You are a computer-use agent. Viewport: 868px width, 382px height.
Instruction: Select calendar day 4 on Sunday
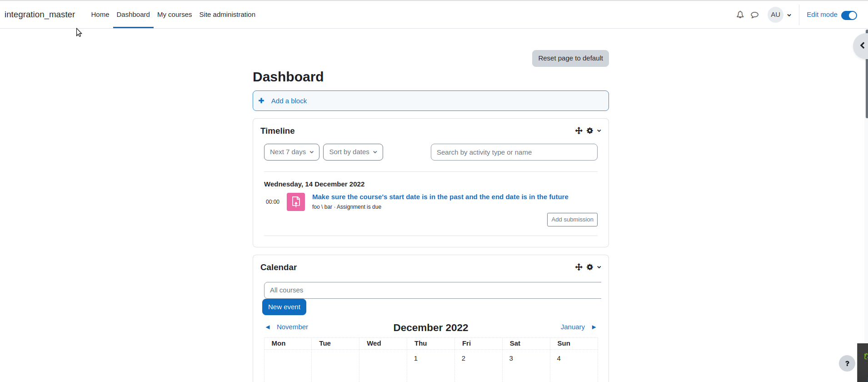(x=559, y=358)
